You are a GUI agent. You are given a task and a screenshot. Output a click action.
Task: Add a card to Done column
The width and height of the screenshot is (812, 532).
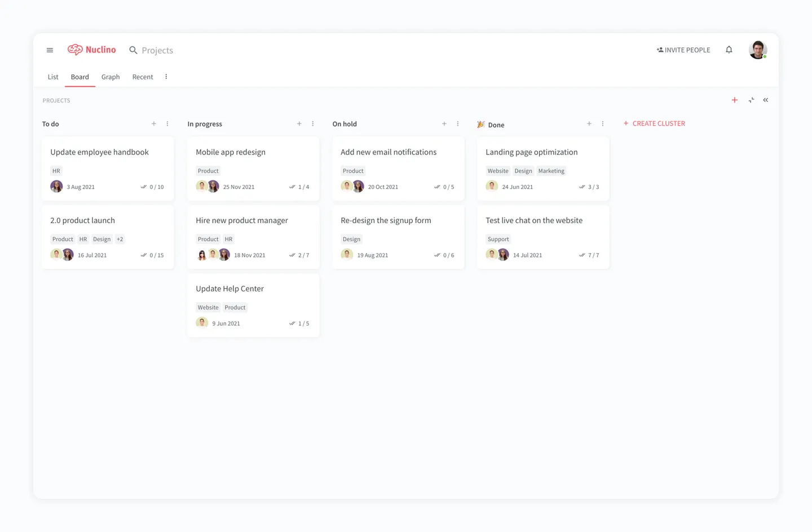click(x=589, y=123)
